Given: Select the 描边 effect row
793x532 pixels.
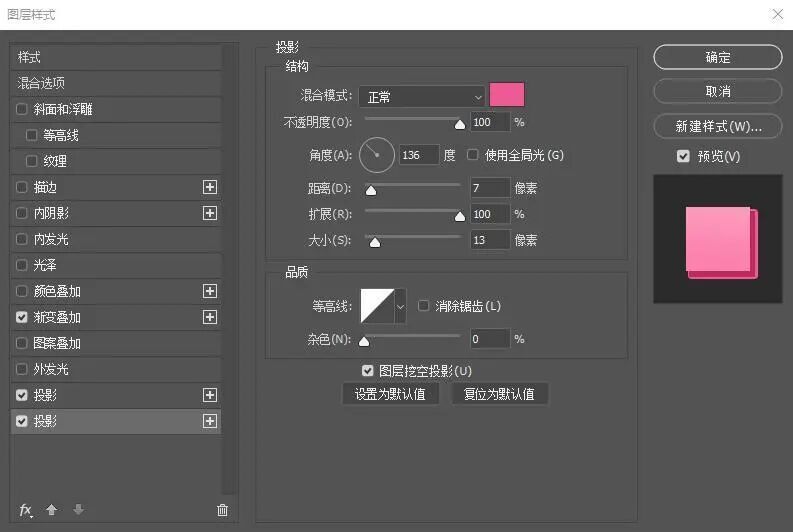Looking at the screenshot, I should point(115,187).
